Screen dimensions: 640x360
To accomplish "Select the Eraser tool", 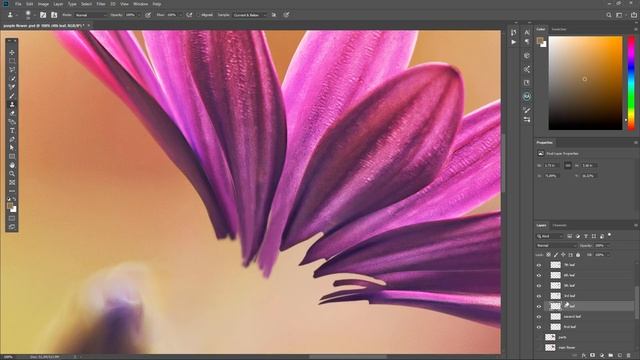I will point(12,113).
